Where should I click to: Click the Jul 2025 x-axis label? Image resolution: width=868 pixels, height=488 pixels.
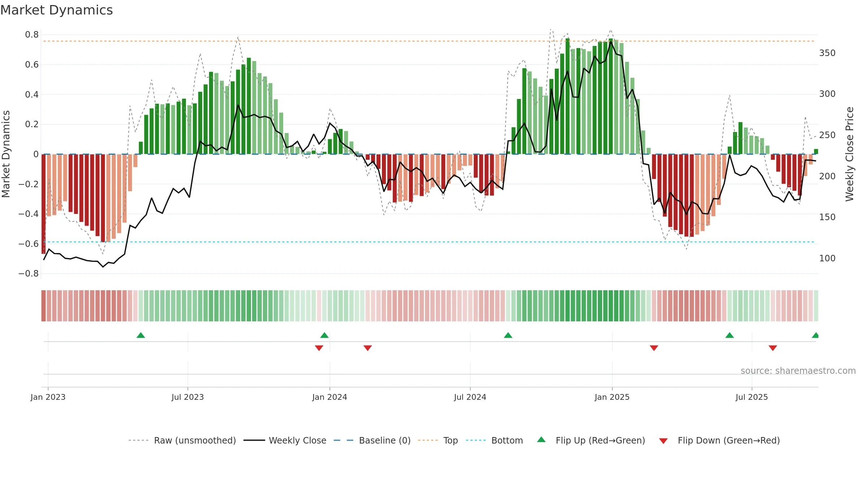click(x=752, y=397)
